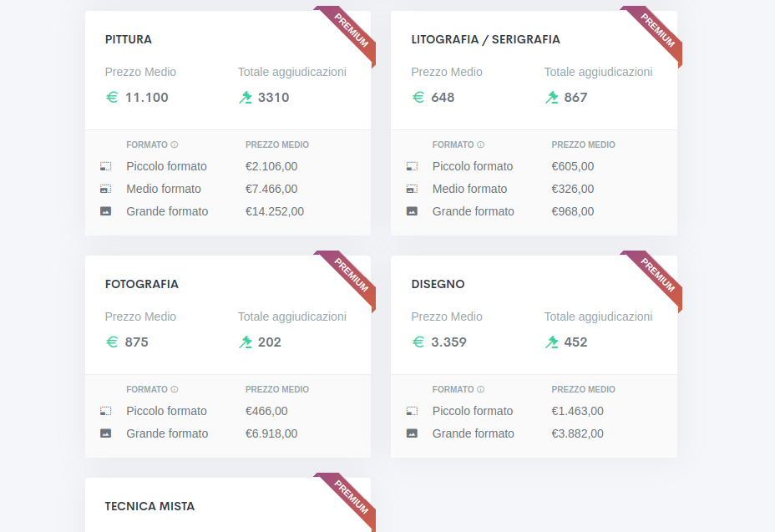This screenshot has height=532, width=775.
Task: Click the Formato info icon in Pittura card
Action: (174, 144)
